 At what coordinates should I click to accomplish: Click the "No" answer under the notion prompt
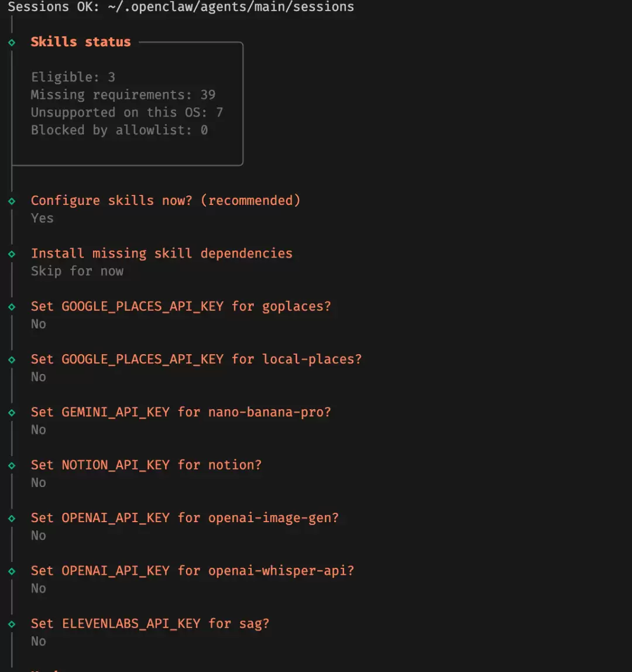39,482
